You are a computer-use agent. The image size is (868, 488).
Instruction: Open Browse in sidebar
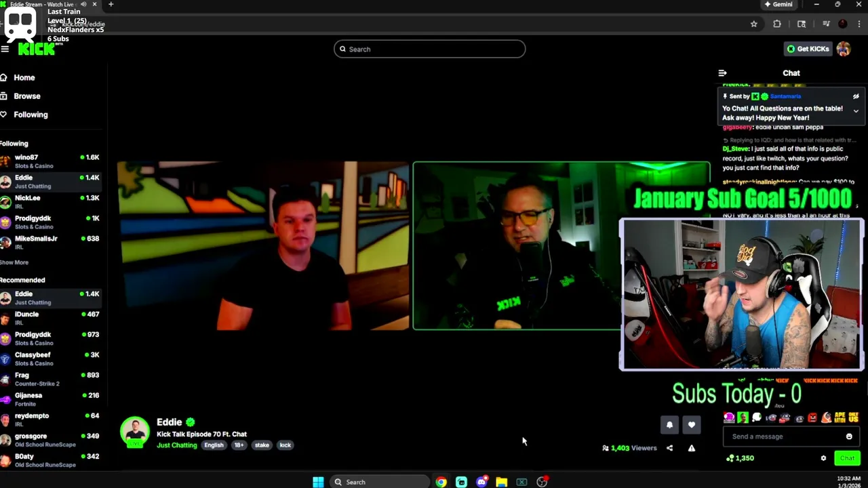pyautogui.click(x=27, y=96)
